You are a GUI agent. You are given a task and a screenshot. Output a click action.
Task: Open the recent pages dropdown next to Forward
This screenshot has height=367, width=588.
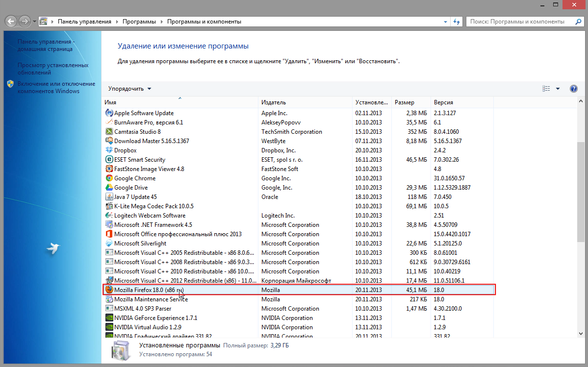tap(34, 22)
